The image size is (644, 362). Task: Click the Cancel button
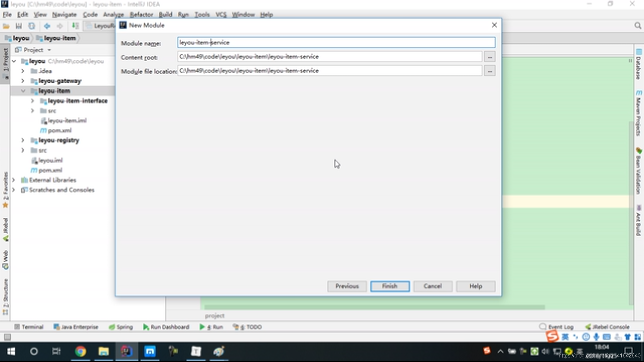(433, 286)
